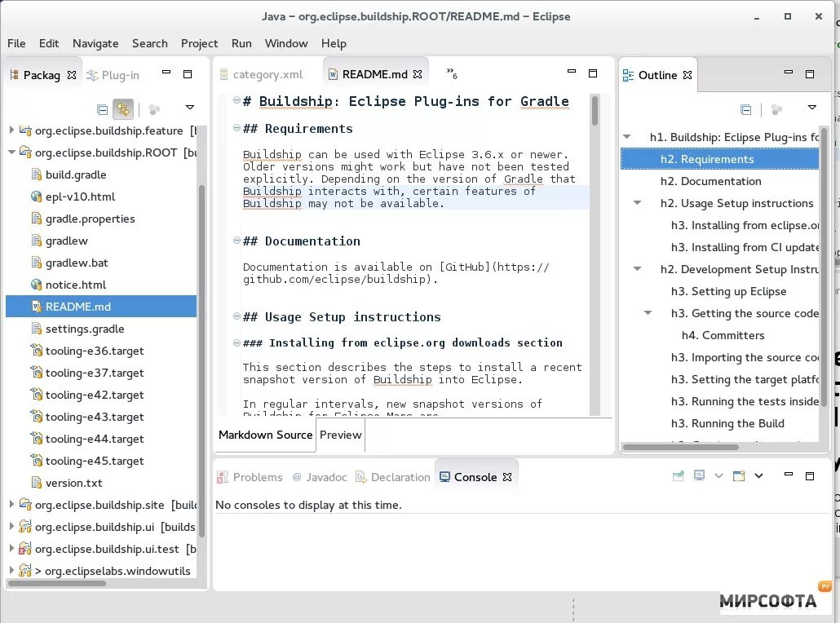The height and width of the screenshot is (623, 840).
Task: Maximize the editor area
Action: 593,73
